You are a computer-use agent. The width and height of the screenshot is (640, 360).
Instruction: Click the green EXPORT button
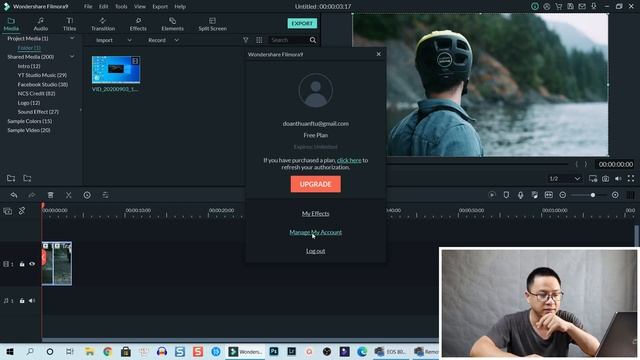tap(302, 23)
